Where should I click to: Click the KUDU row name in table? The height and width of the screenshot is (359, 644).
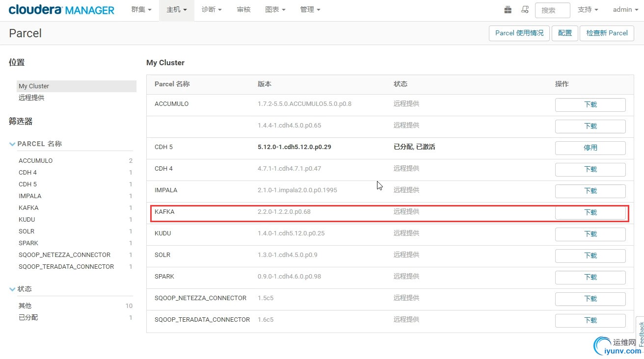(x=163, y=233)
